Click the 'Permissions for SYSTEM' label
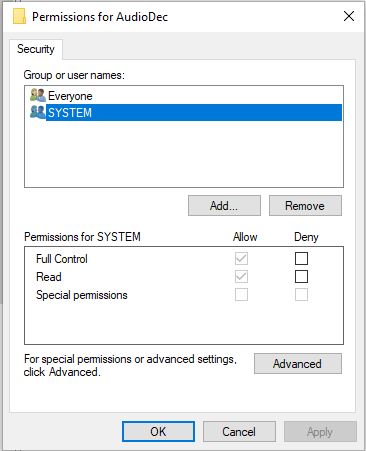The width and height of the screenshot is (366, 451). [x=82, y=237]
